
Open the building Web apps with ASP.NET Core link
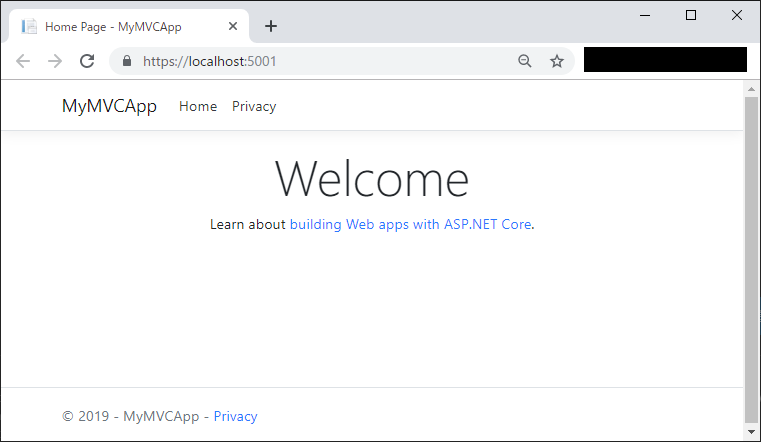tap(410, 224)
